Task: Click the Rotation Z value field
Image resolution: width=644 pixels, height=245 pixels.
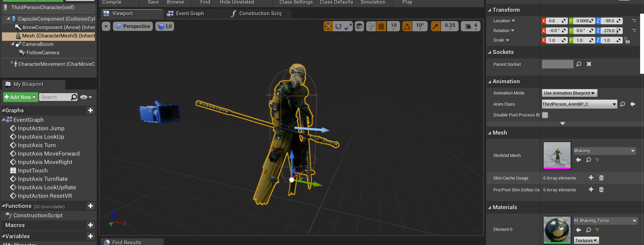Action: point(609,30)
